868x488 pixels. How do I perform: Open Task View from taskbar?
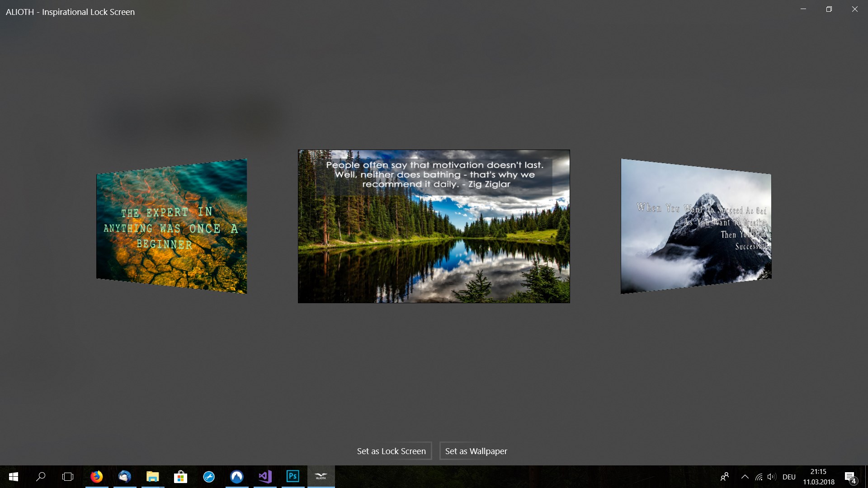(x=68, y=477)
